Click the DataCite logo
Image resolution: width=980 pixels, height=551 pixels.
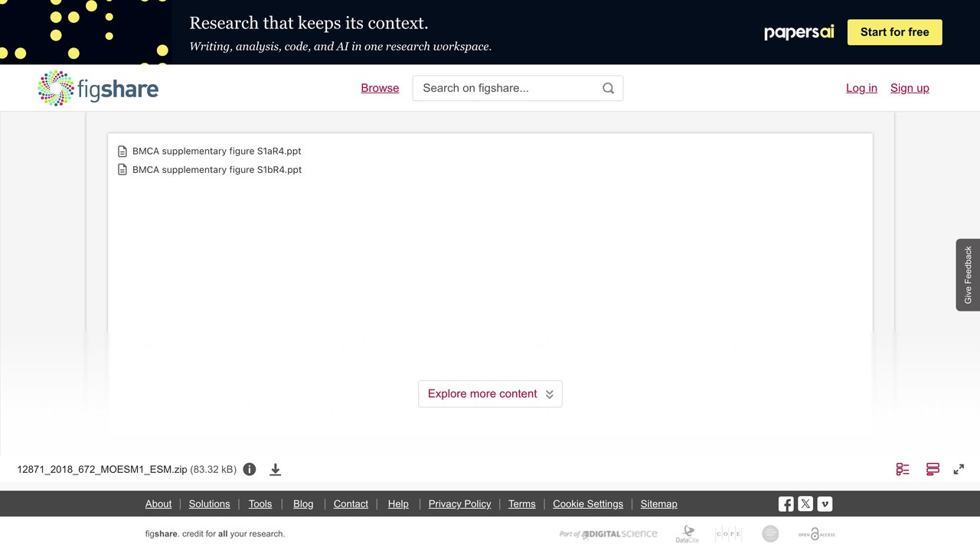click(x=687, y=534)
